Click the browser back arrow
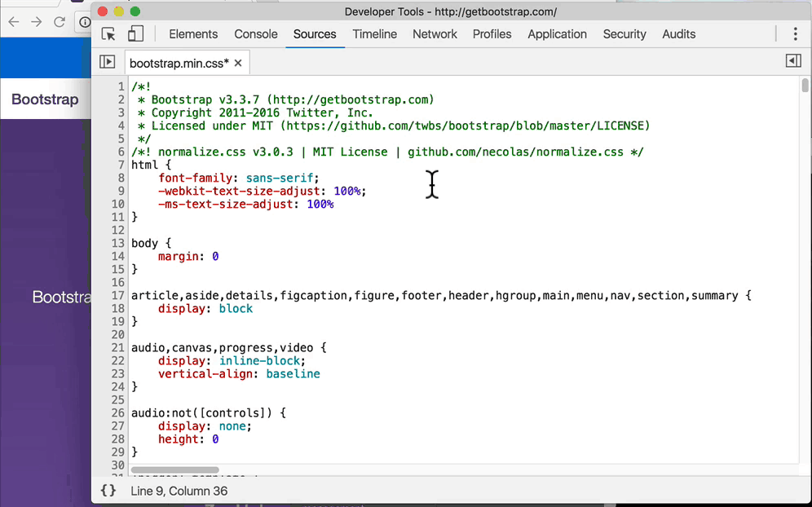812x507 pixels. click(13, 23)
